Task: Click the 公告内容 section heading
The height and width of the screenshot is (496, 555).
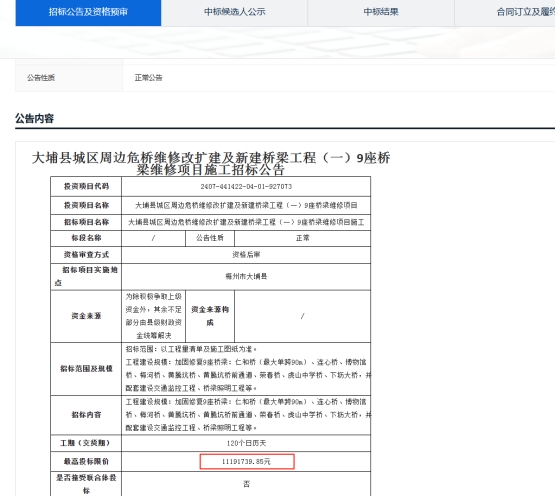Action: click(x=34, y=119)
